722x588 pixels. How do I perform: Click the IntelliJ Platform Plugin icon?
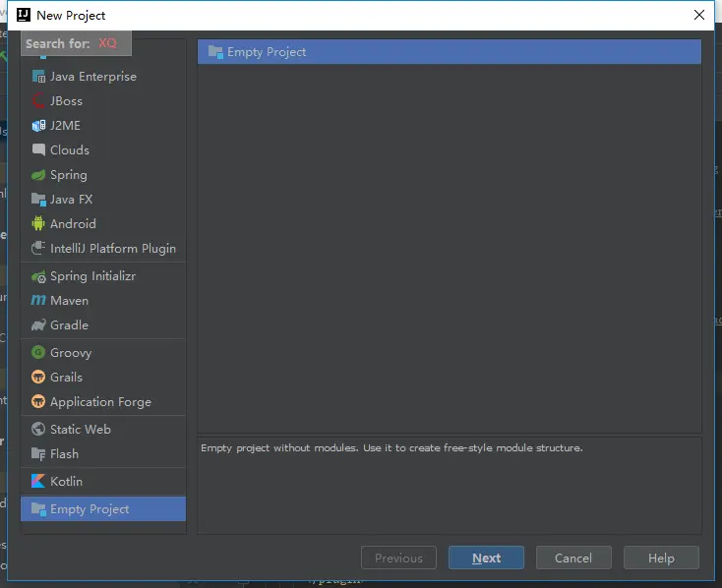pyautogui.click(x=38, y=248)
